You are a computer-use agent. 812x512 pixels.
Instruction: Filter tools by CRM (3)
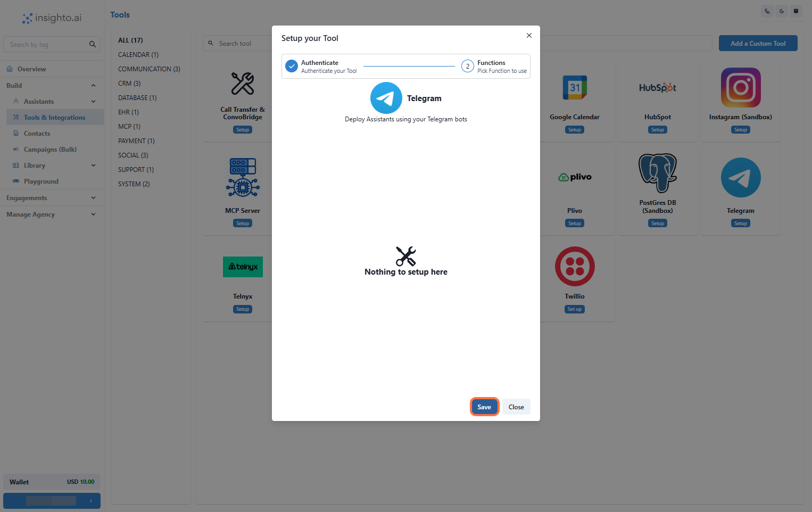tap(129, 83)
